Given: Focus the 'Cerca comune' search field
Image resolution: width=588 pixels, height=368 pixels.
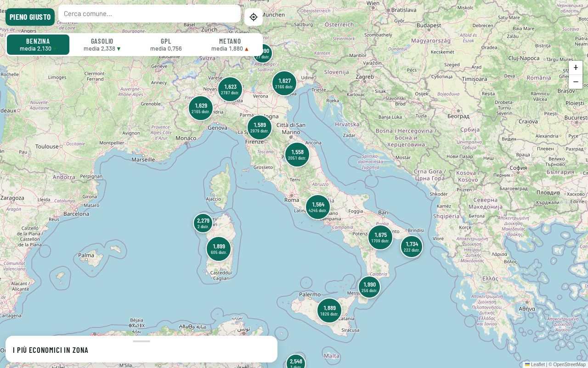Looking at the screenshot, I should [x=149, y=13].
